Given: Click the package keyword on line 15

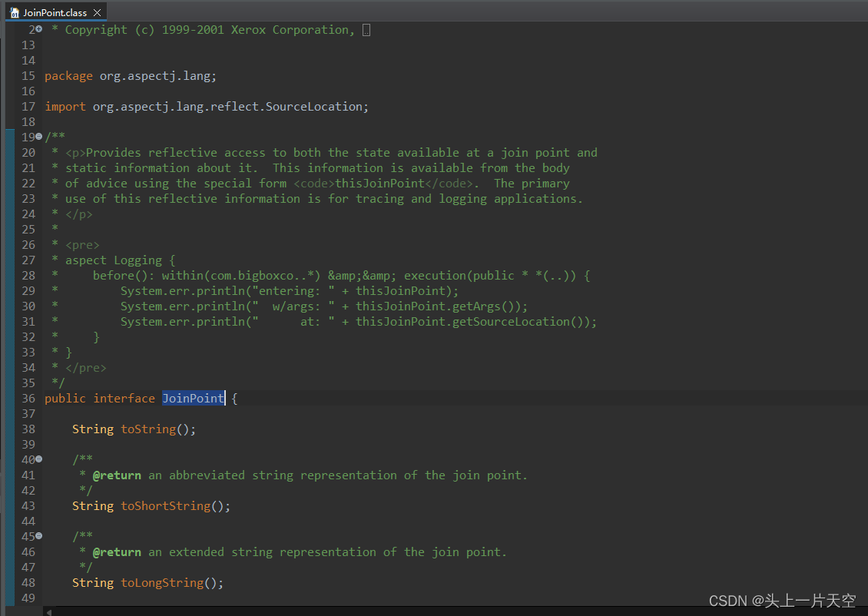Looking at the screenshot, I should 68,76.
